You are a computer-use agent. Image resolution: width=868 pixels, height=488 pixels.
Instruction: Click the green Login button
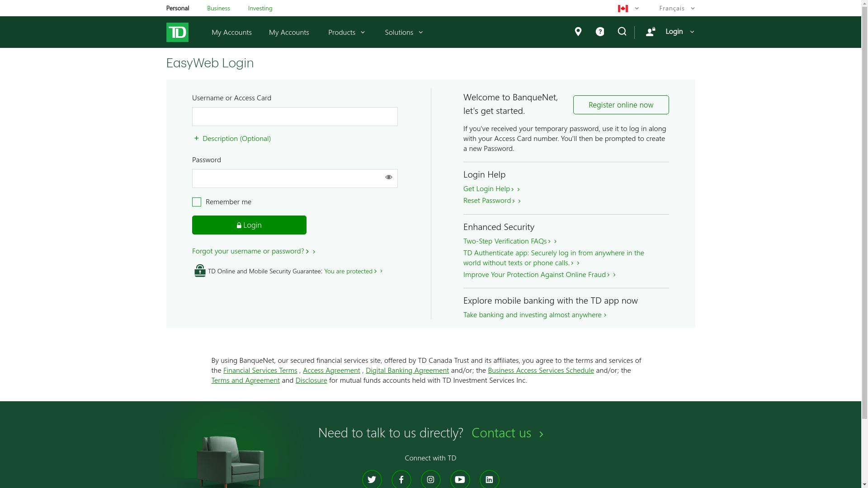point(249,225)
